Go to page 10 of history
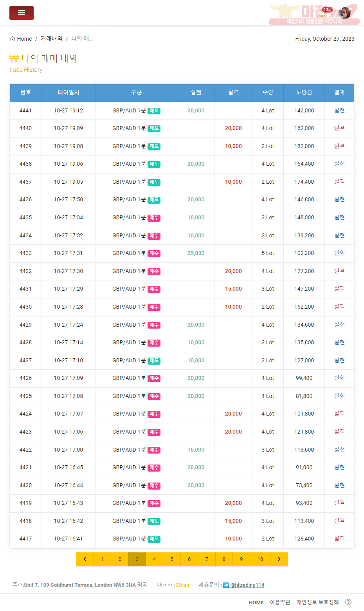This screenshot has width=364, height=611. (x=260, y=559)
